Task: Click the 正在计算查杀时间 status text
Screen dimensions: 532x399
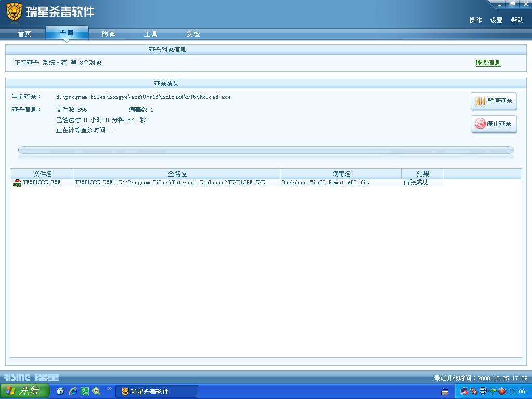Action: 85,130
